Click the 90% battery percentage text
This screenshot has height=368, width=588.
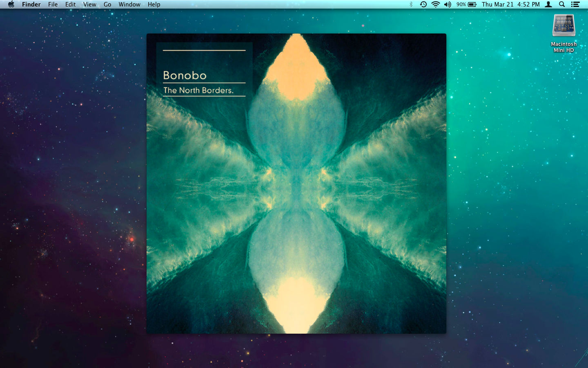pyautogui.click(x=461, y=4)
